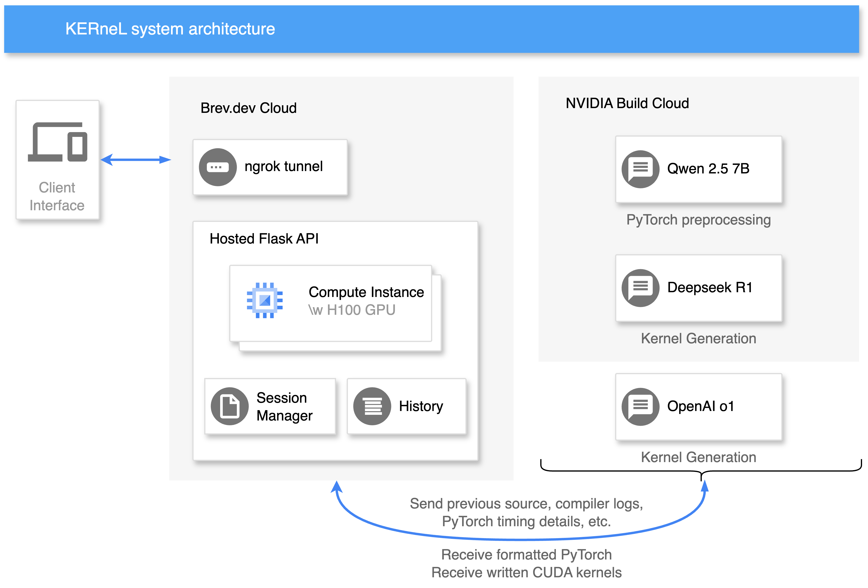Click the \w H100 GPU subtitle
Viewport: 868px width, 588px height.
tap(351, 310)
